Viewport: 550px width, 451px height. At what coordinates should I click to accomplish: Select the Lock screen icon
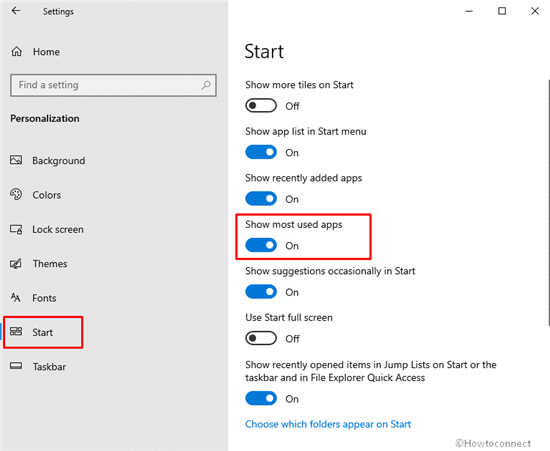(x=16, y=229)
